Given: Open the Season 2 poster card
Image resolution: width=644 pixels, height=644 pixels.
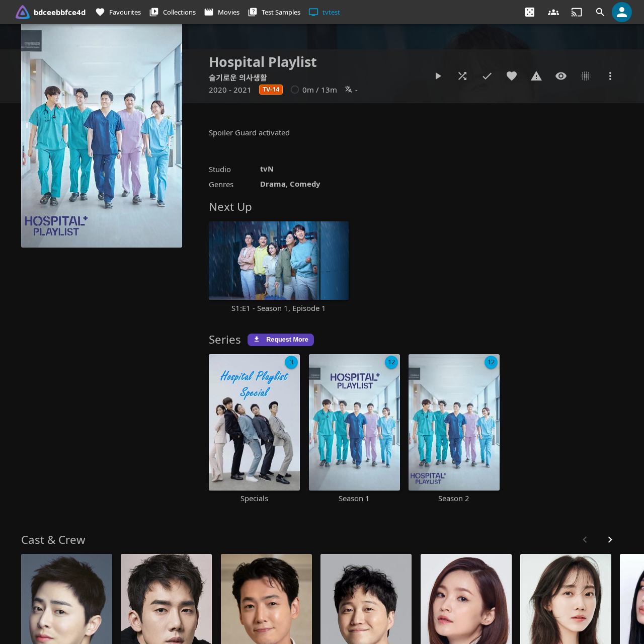Looking at the screenshot, I should [x=454, y=422].
